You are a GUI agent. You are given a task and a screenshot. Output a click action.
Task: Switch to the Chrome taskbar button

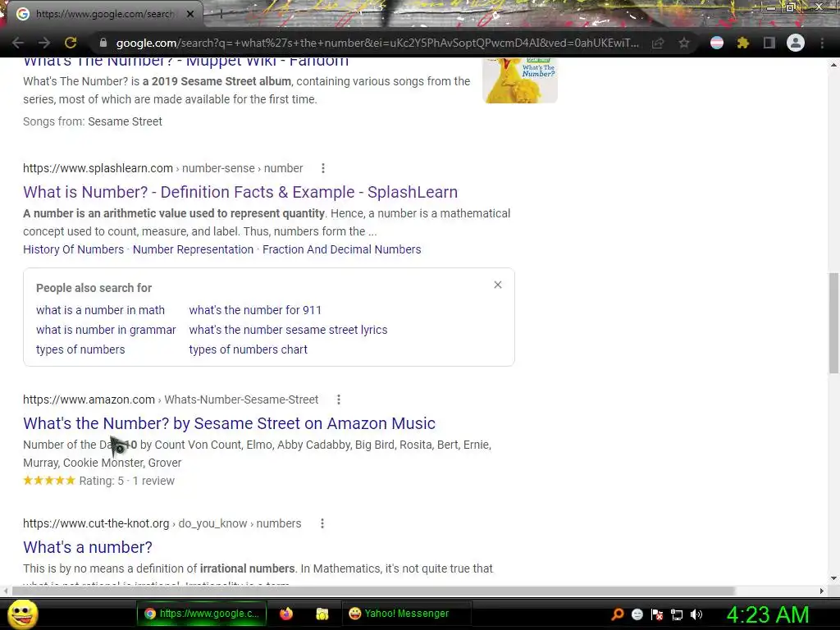tap(202, 614)
